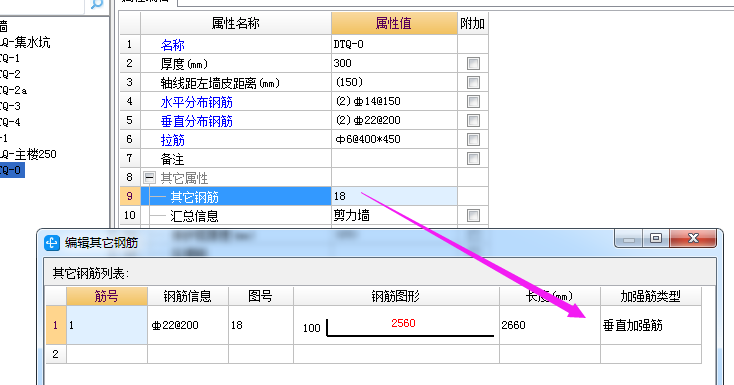Click the dialog's blue app icon
The height and width of the screenshot is (385, 734).
[x=51, y=243]
